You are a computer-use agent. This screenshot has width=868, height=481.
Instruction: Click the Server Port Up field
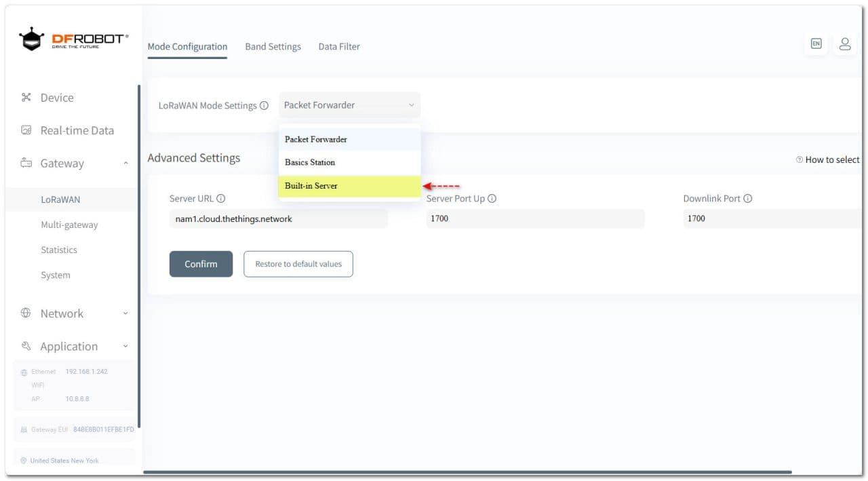(x=535, y=218)
